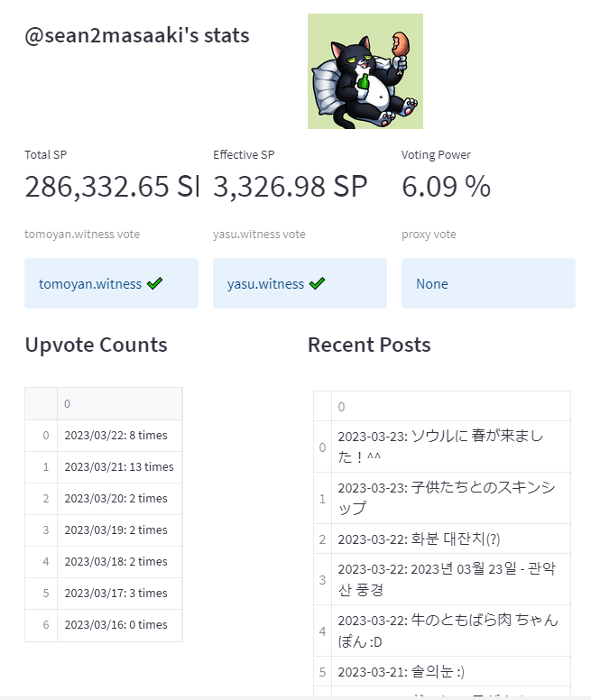Click the post 화분 대잔치(?)
The width and height of the screenshot is (591, 700).
(x=451, y=539)
